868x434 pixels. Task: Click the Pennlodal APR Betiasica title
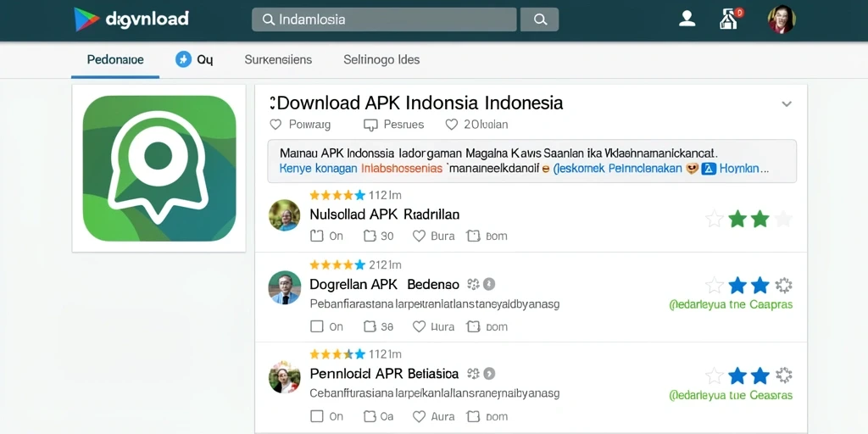click(x=384, y=374)
